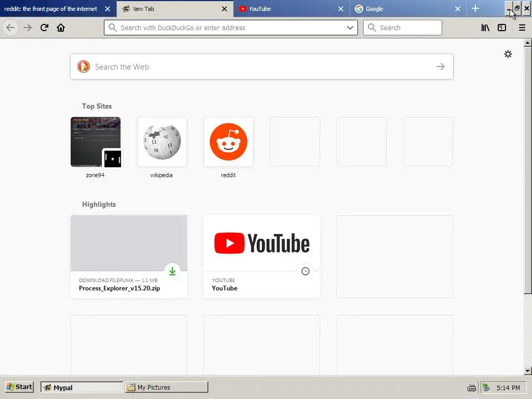Close the Google tab
This screenshot has height=399, width=532.
(x=457, y=9)
